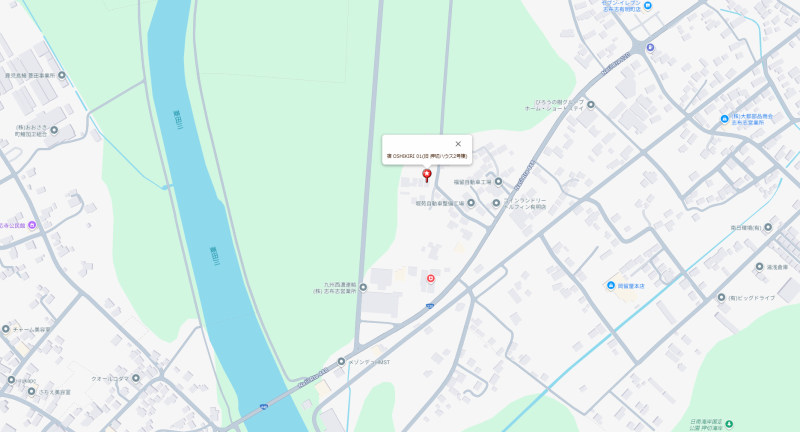Open the クオールコダマ place marker
The image size is (800, 432).
[x=136, y=378]
